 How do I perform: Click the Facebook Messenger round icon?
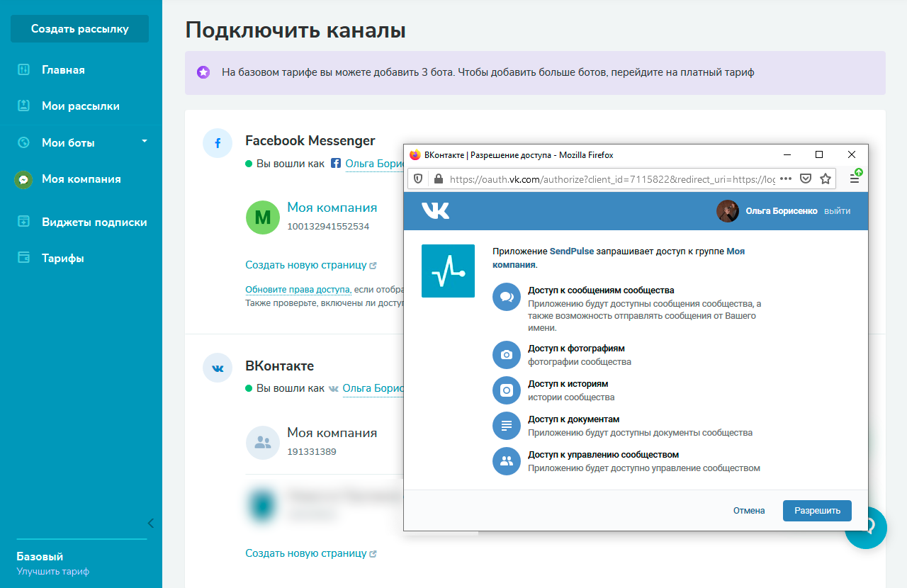[218, 144]
